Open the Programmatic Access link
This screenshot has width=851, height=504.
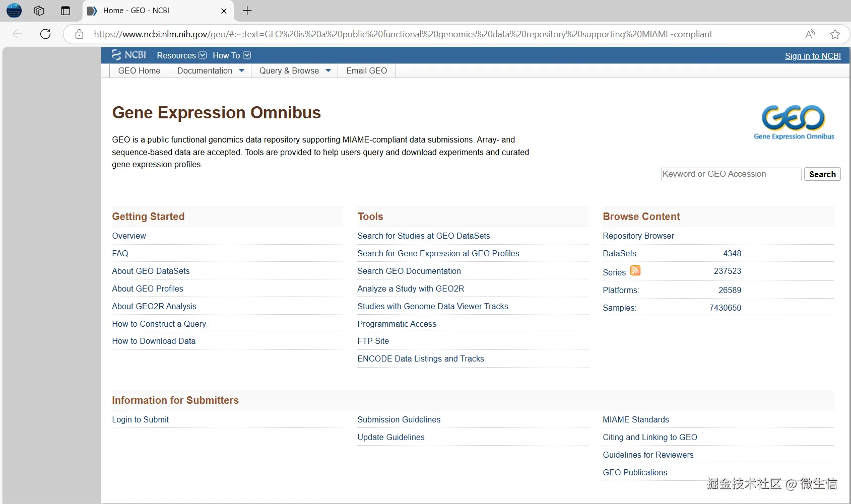tap(397, 324)
